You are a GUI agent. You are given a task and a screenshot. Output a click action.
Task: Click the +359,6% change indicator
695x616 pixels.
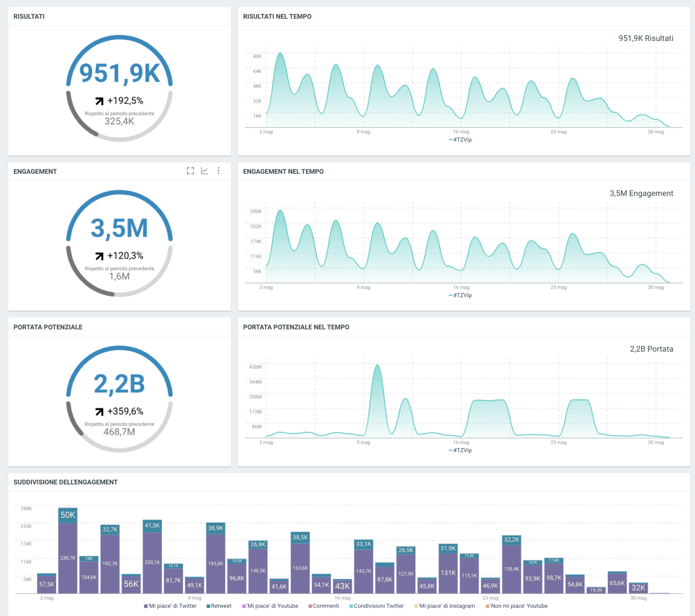pyautogui.click(x=119, y=411)
